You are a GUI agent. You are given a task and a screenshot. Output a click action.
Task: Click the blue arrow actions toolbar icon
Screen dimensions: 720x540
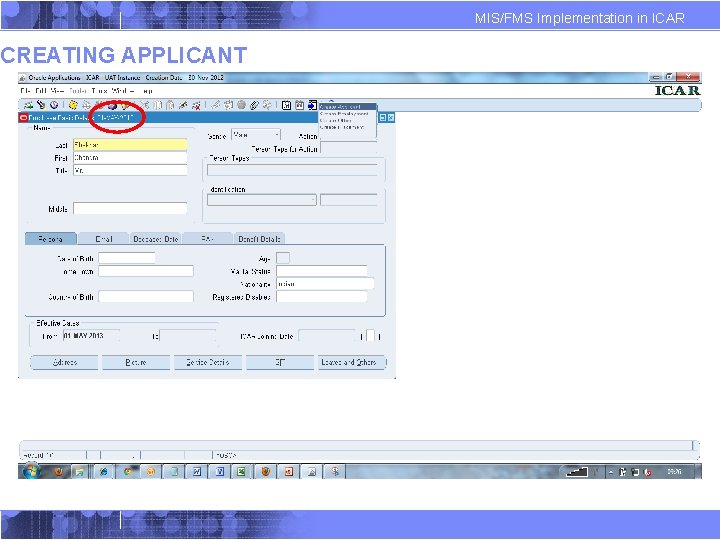click(312, 105)
